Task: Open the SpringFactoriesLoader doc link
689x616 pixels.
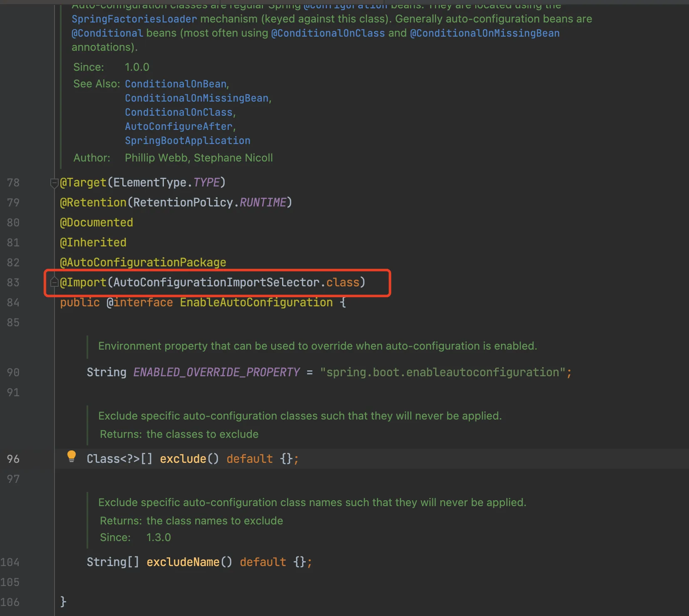Action: coord(134,19)
